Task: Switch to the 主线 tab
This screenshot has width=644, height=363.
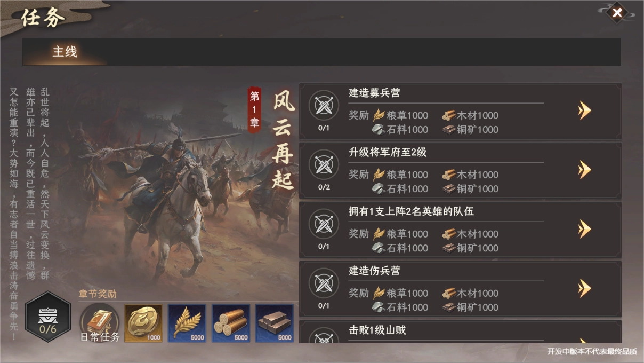Action: point(65,52)
